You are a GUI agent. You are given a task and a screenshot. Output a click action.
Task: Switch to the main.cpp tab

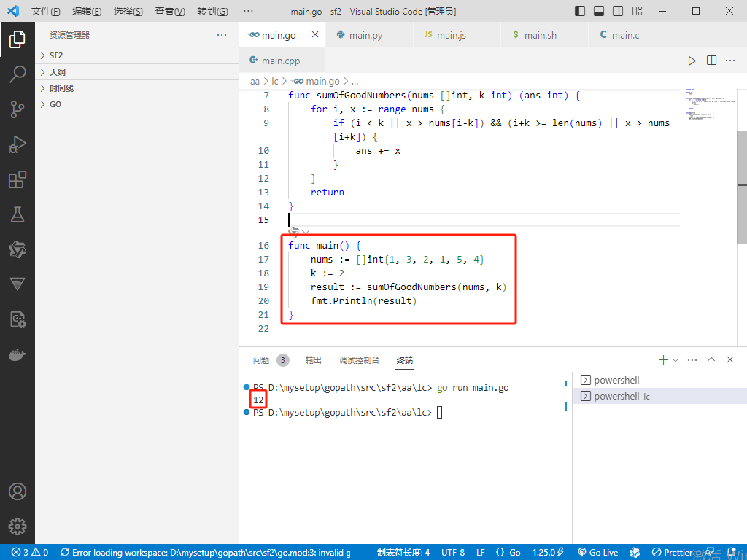[282, 61]
